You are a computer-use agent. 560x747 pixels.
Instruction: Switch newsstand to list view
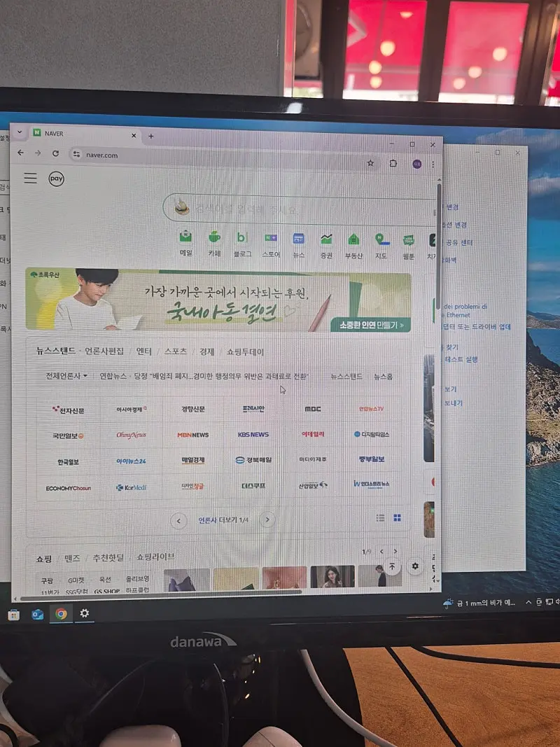pos(381,518)
